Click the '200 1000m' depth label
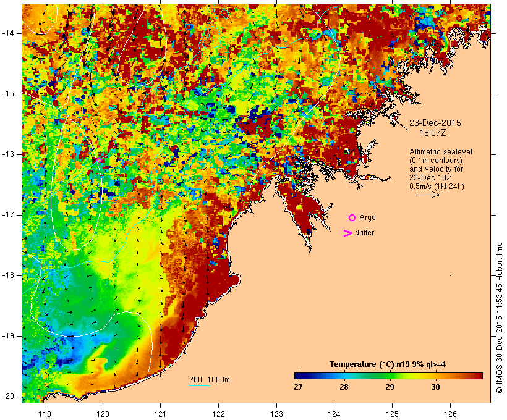The image size is (507, 420). (210, 380)
